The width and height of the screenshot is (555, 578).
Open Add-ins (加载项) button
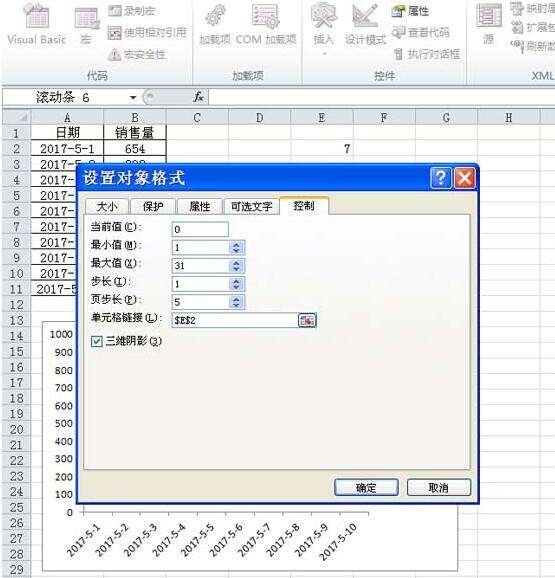tap(215, 25)
